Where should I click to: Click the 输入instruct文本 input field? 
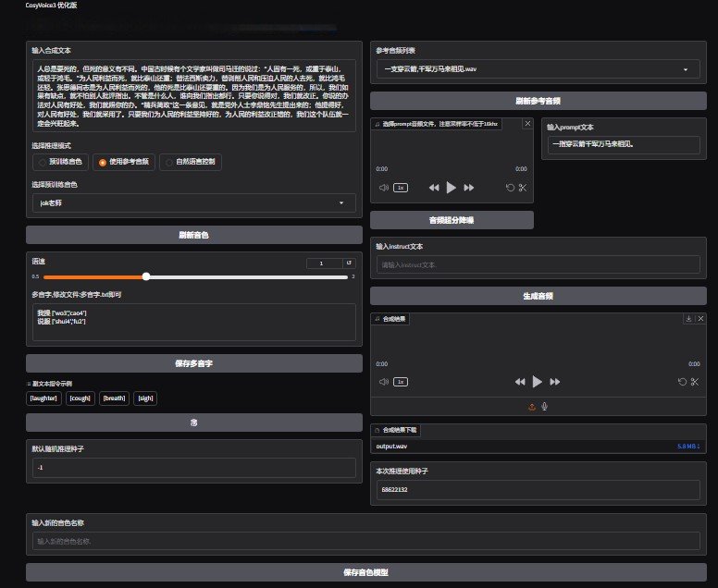538,264
